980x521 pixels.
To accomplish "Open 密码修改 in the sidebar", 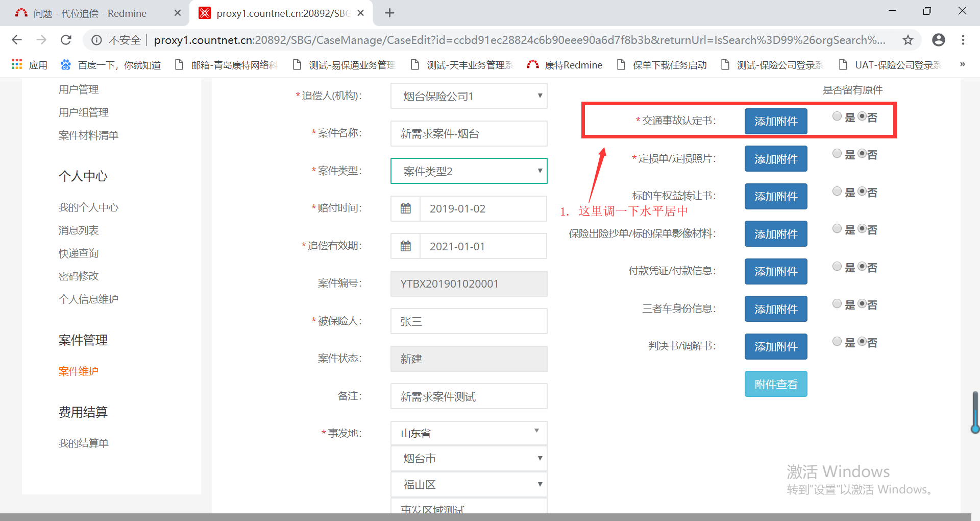I will pos(79,276).
